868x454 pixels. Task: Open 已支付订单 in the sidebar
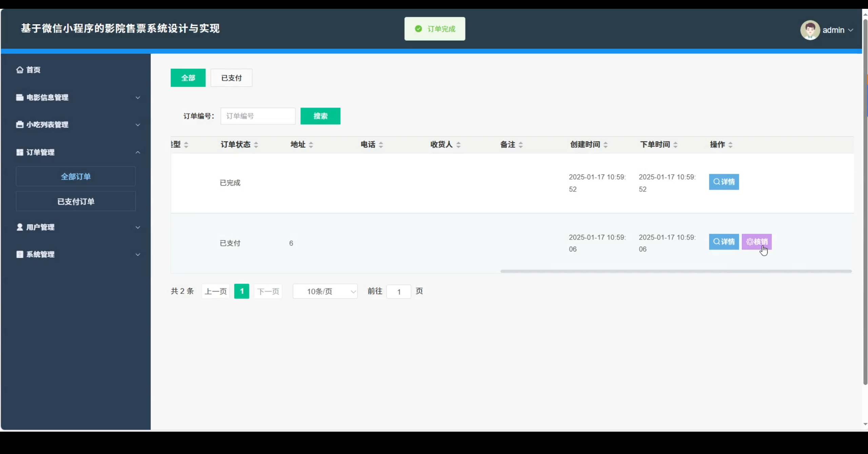pyautogui.click(x=76, y=202)
